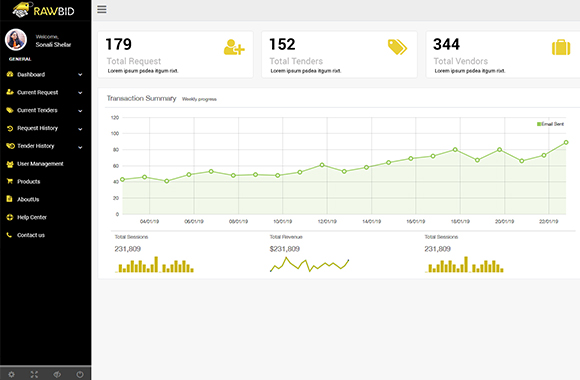This screenshot has height=380, width=580.
Task: Toggle the eye visibility icon in sidebar footer
Action: pos(57,374)
